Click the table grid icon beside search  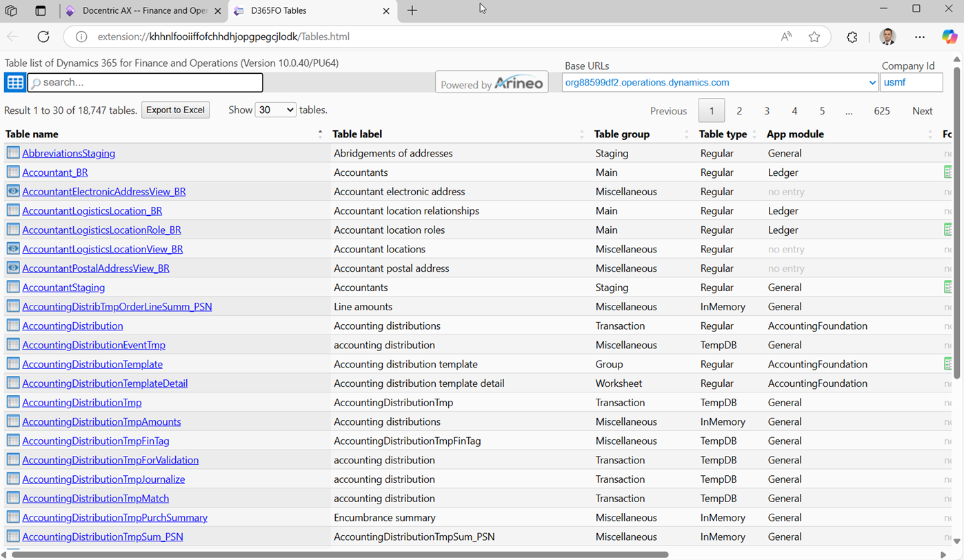(x=15, y=82)
